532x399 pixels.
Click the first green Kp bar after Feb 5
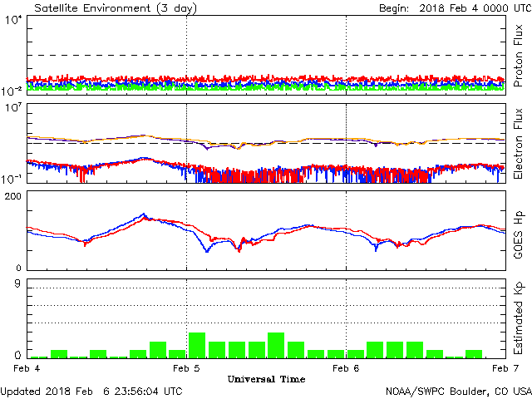(197, 346)
